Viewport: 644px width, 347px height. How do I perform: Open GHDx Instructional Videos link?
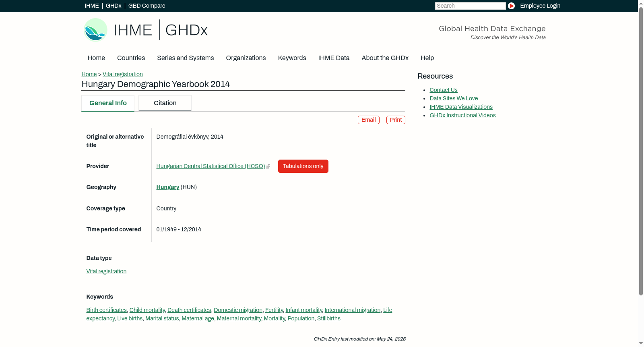click(x=463, y=115)
